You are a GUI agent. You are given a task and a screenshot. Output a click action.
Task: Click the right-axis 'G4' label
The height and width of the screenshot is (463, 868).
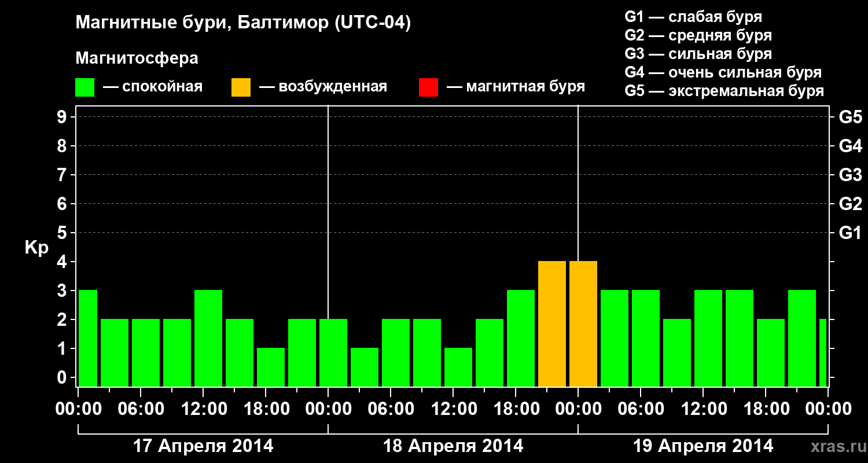click(850, 146)
